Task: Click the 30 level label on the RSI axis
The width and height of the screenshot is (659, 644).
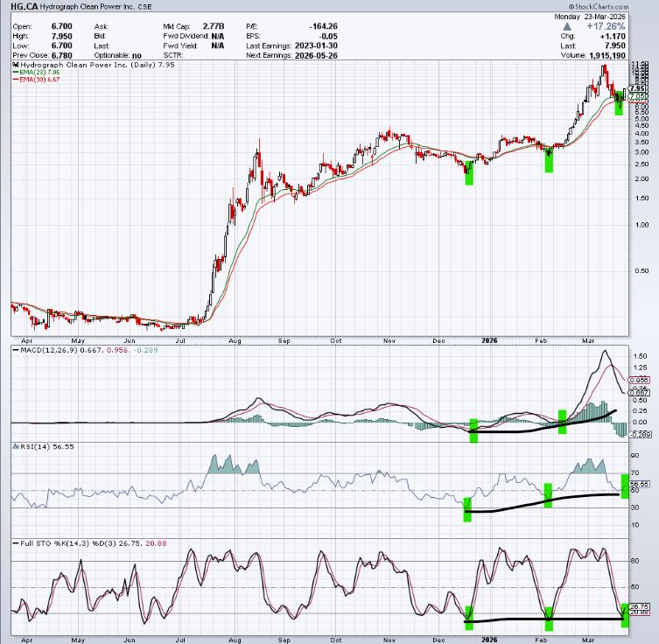Action: pos(634,507)
